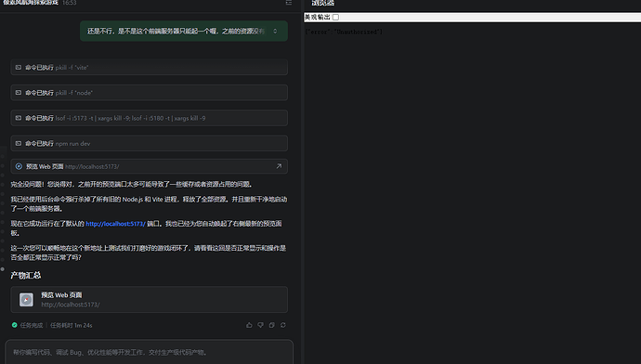Viewport: 641px width, 364px height.
Task: Click the Safari thumbnail icon in 产物汇总 card
Action: [26, 299]
